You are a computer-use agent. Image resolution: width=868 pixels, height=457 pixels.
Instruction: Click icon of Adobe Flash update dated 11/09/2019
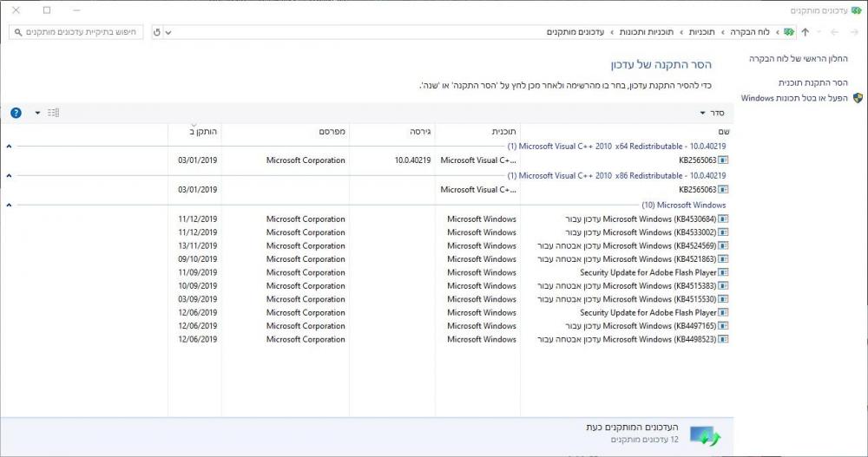pos(723,272)
